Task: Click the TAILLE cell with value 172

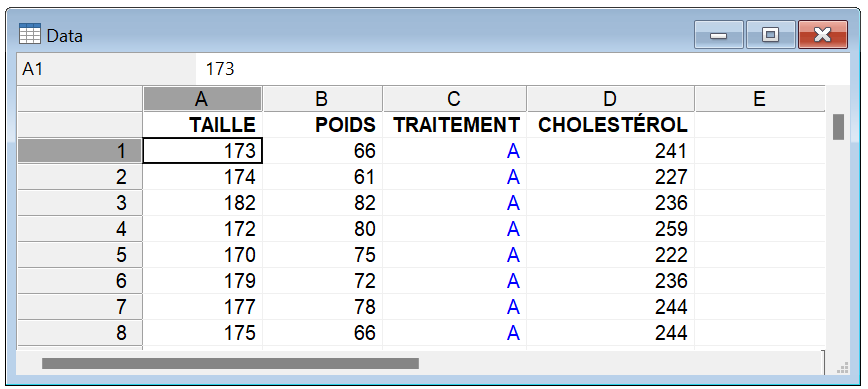Action: (203, 229)
